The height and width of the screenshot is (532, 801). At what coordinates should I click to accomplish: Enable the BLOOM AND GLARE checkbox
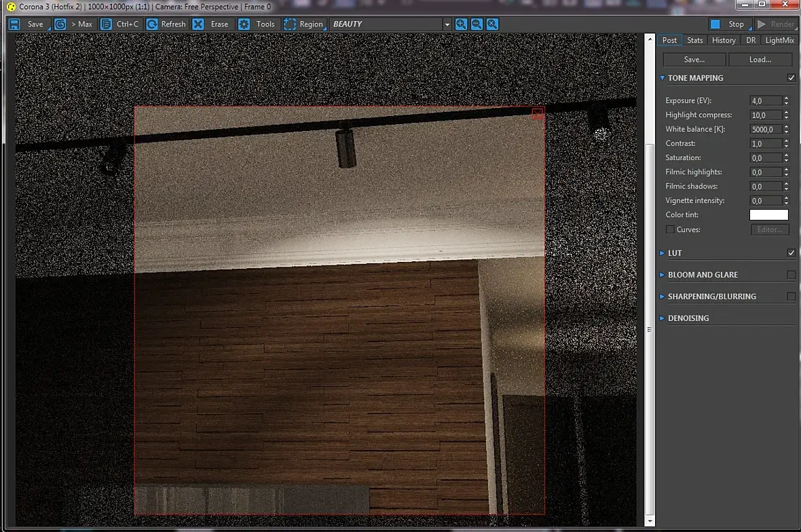[791, 275]
